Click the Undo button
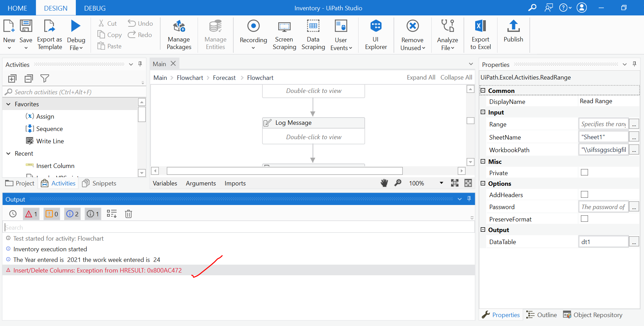The height and width of the screenshot is (326, 644). tap(140, 23)
